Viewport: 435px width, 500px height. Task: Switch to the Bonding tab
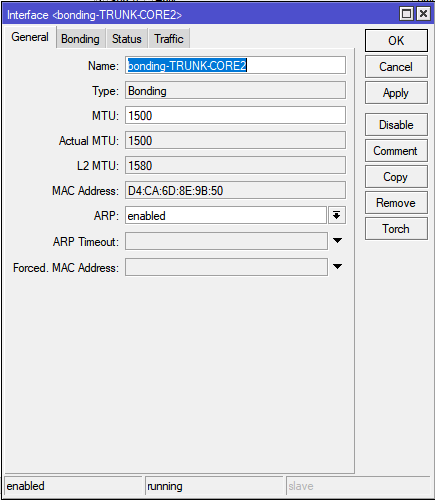tap(80, 39)
